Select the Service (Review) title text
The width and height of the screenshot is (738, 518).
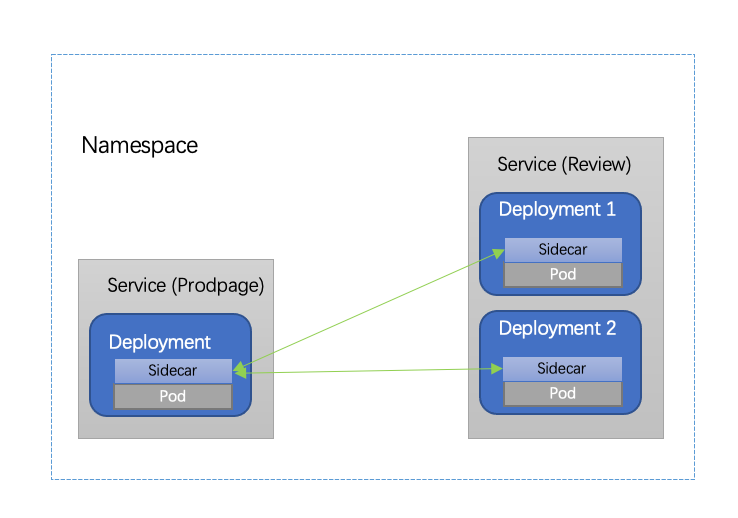(x=564, y=164)
